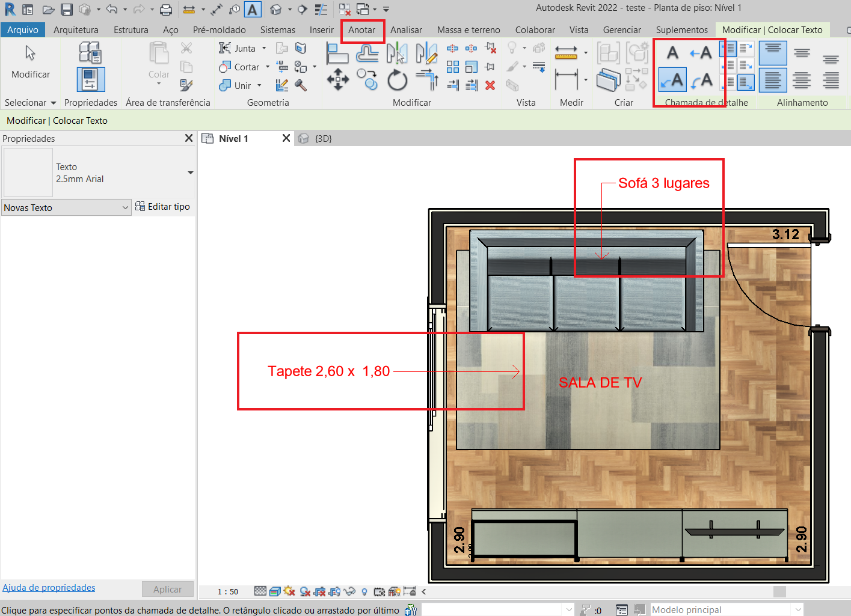Viewport: 851px width, 616px height.
Task: Click the Measure Between Two References ruler icon
Action: (x=566, y=53)
